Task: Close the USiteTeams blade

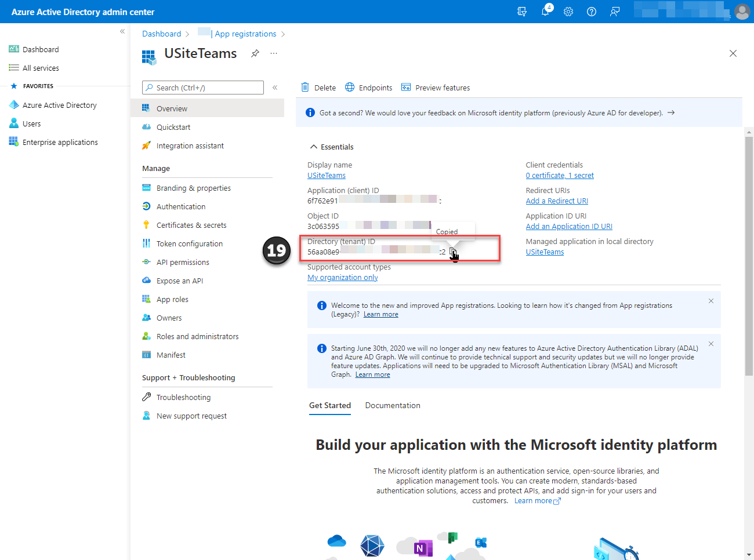Action: click(x=733, y=53)
